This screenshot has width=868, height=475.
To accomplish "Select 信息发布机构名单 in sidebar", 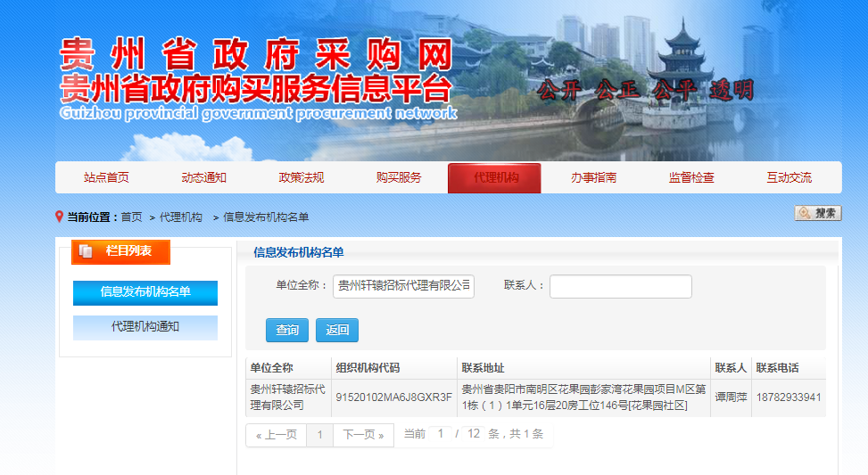I will [145, 292].
